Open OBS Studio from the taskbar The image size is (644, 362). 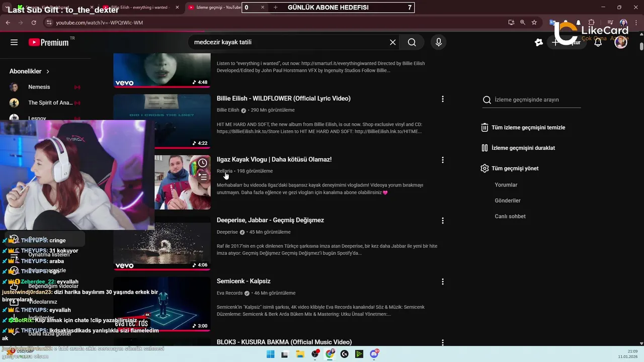[315, 354]
